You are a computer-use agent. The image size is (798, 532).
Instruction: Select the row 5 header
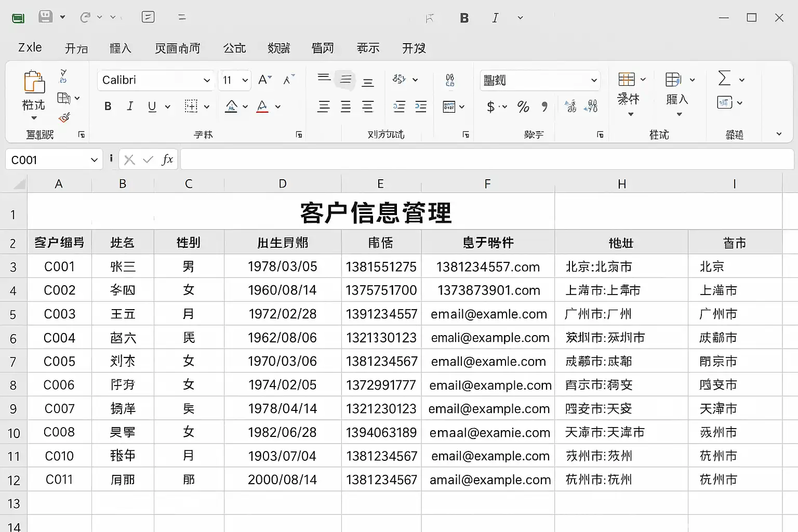click(x=13, y=315)
